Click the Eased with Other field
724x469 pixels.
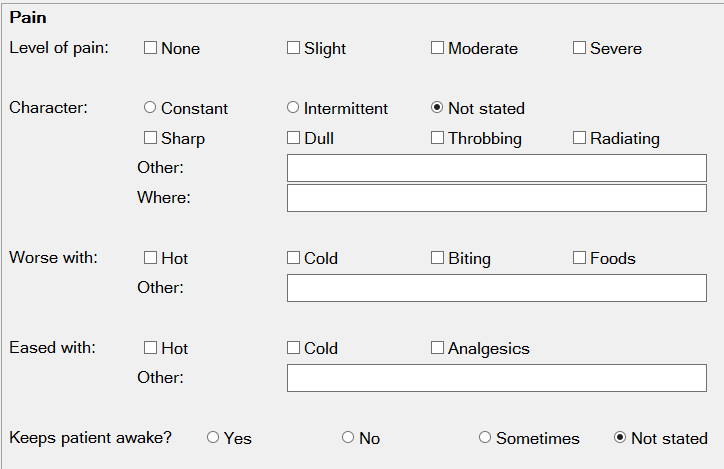click(x=496, y=378)
